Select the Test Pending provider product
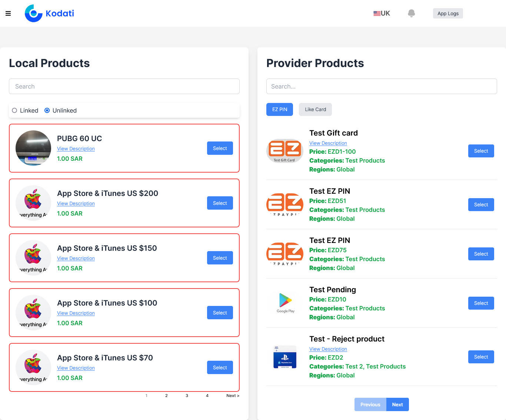The width and height of the screenshot is (506, 420). tap(481, 303)
